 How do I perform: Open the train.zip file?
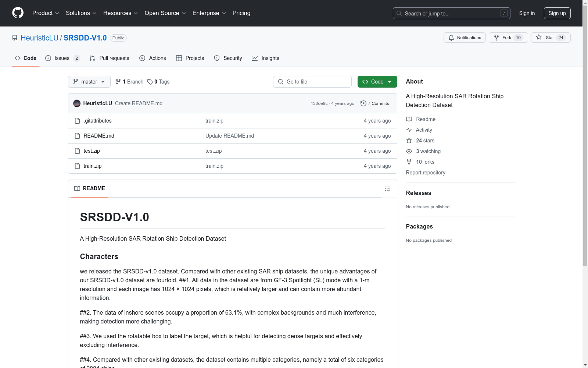[x=93, y=166]
